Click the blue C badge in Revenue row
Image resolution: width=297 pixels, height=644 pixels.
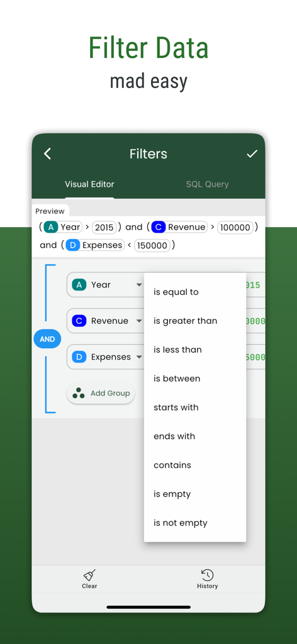79,321
